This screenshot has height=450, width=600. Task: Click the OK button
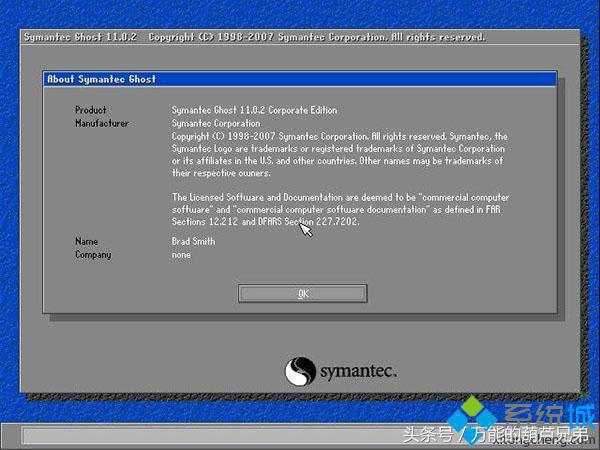click(303, 293)
